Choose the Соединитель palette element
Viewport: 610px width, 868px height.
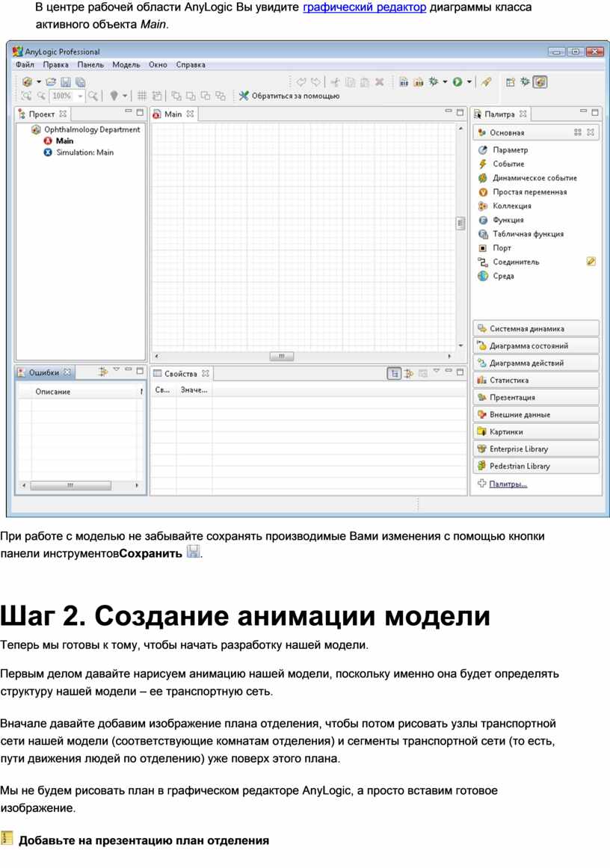point(508,262)
